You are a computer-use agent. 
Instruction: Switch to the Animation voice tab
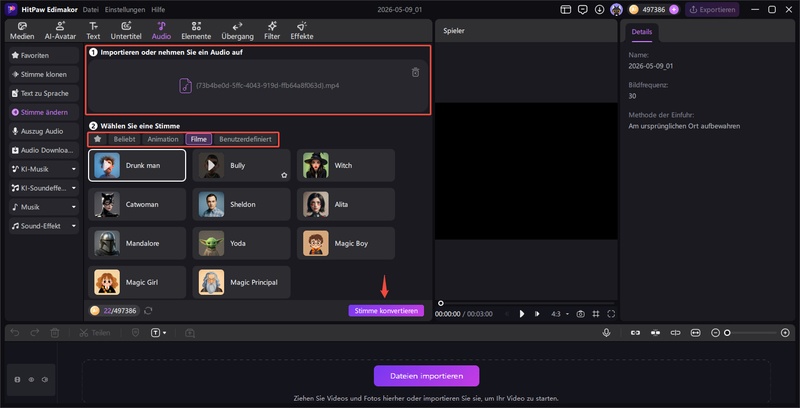pyautogui.click(x=163, y=139)
